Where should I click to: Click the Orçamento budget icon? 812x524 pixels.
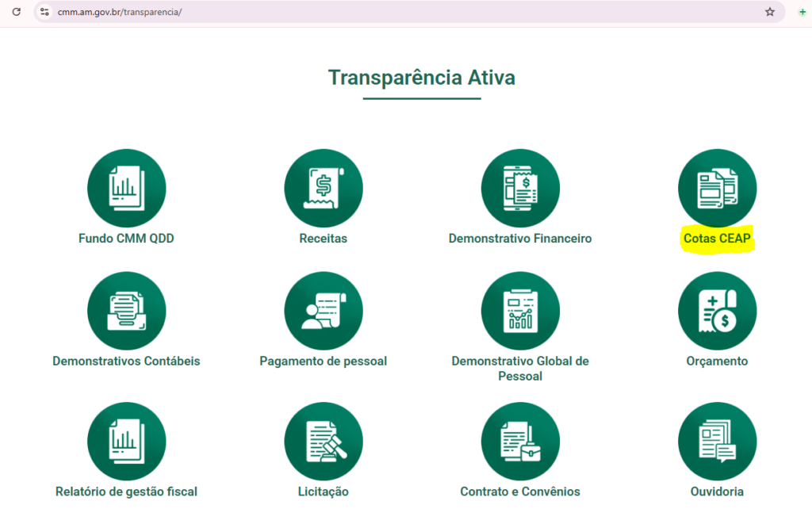point(717,311)
